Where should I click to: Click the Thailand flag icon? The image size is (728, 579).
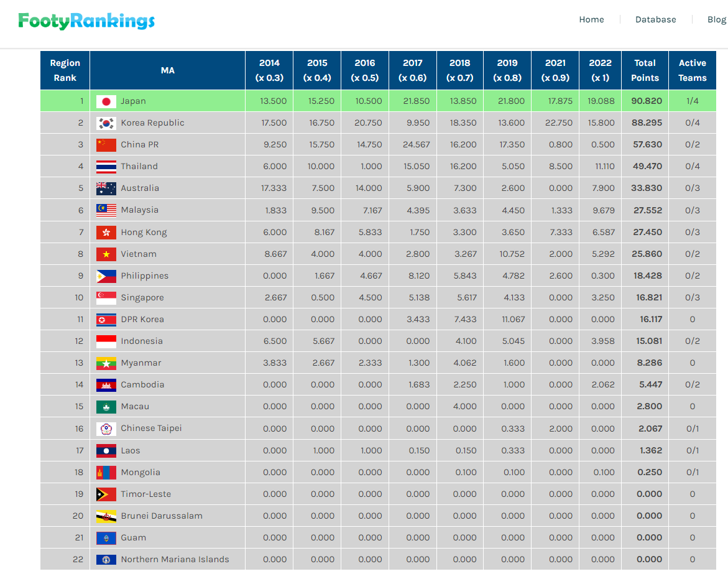tap(106, 167)
